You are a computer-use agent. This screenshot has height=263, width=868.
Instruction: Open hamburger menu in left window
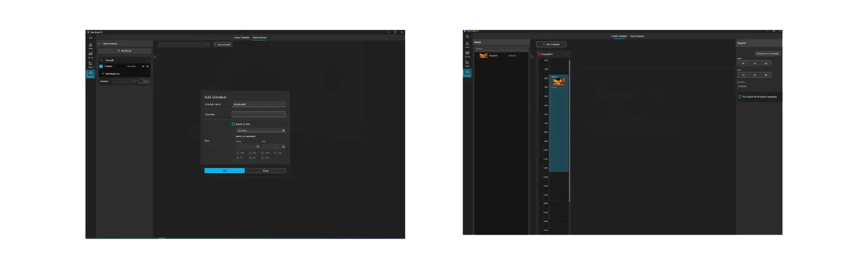click(90, 38)
